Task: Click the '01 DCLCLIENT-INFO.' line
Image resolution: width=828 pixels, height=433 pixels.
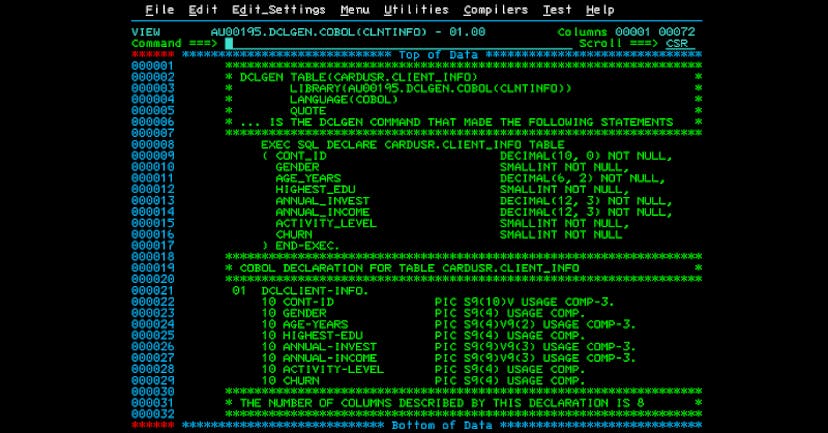Action: 300,290
